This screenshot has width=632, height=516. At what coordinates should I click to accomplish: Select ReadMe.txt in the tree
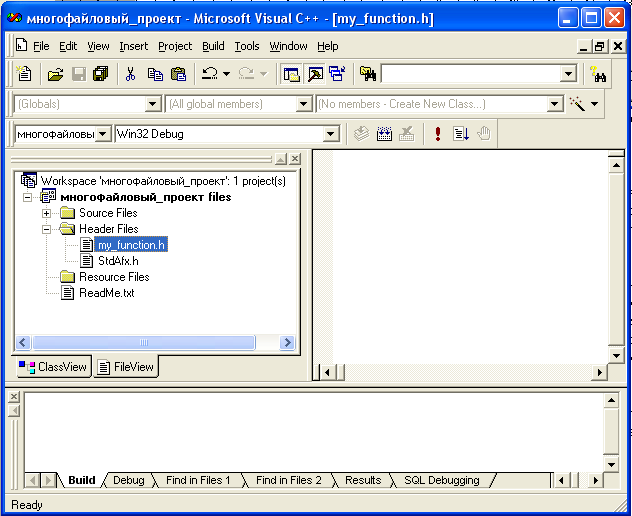pyautogui.click(x=106, y=293)
